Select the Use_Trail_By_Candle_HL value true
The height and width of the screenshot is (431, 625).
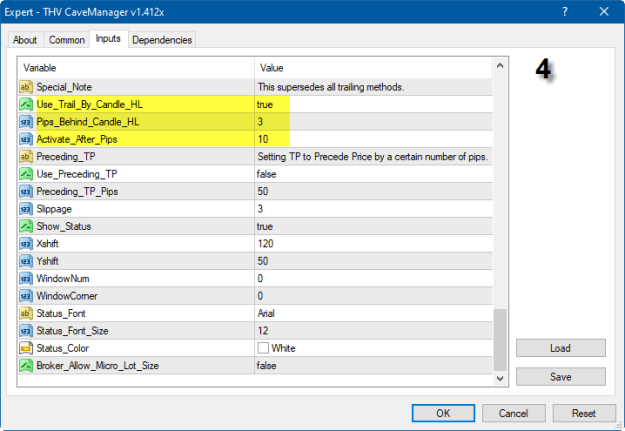(x=265, y=104)
